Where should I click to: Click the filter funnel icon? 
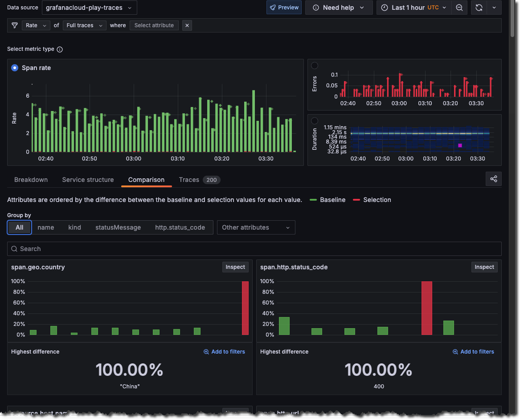(15, 25)
